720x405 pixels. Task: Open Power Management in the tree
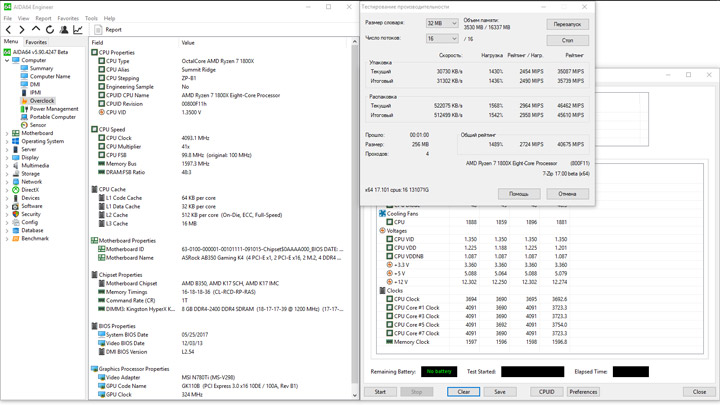click(54, 109)
